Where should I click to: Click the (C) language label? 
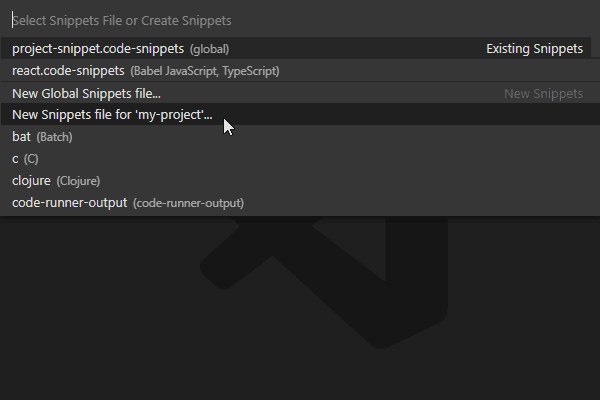click(31, 159)
